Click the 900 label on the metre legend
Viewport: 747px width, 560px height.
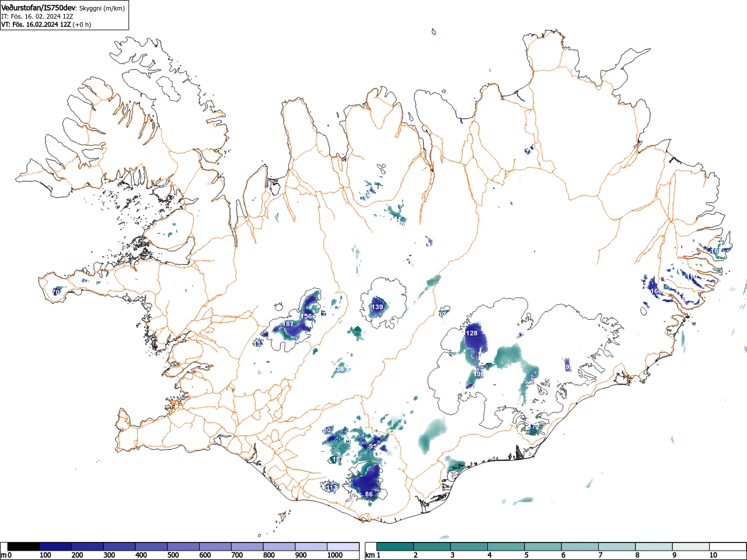pos(301,555)
